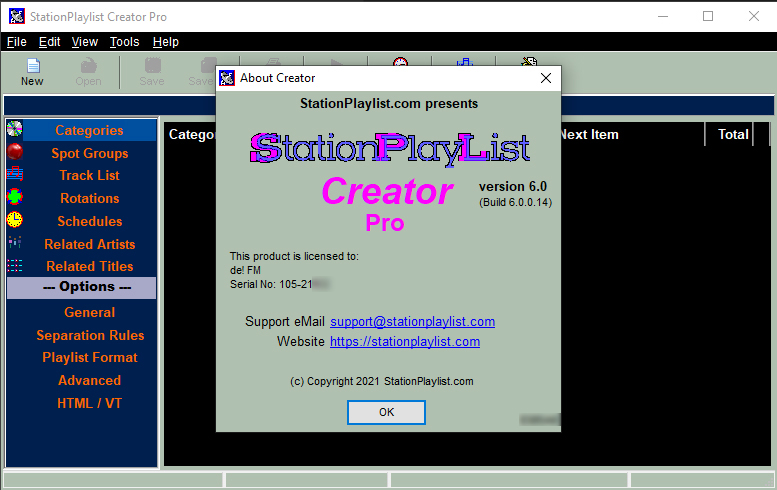
Task: Open the Advanced options page
Action: 90,381
